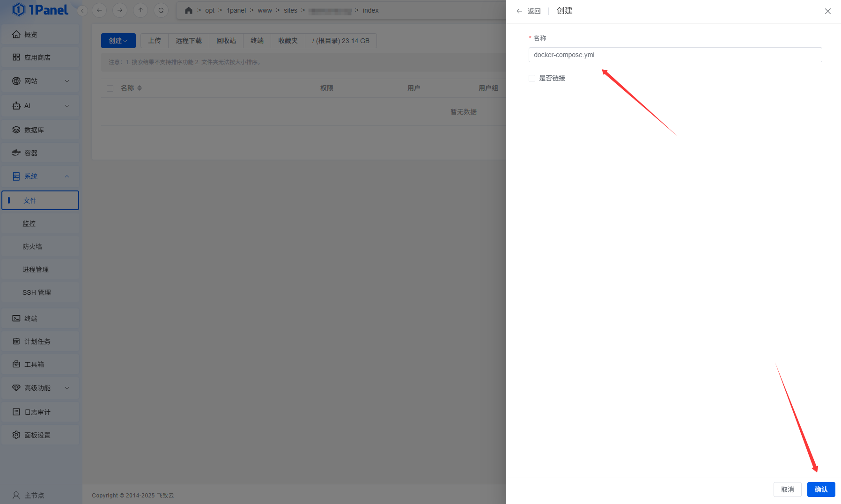Click the AI robot icon

pyautogui.click(x=16, y=106)
